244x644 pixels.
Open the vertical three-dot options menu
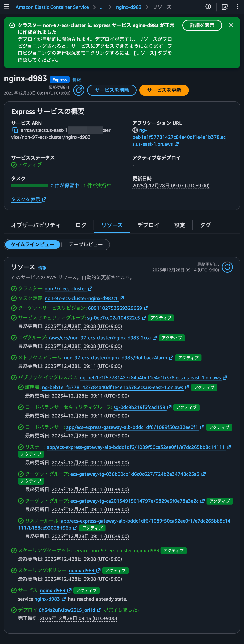point(238,7)
